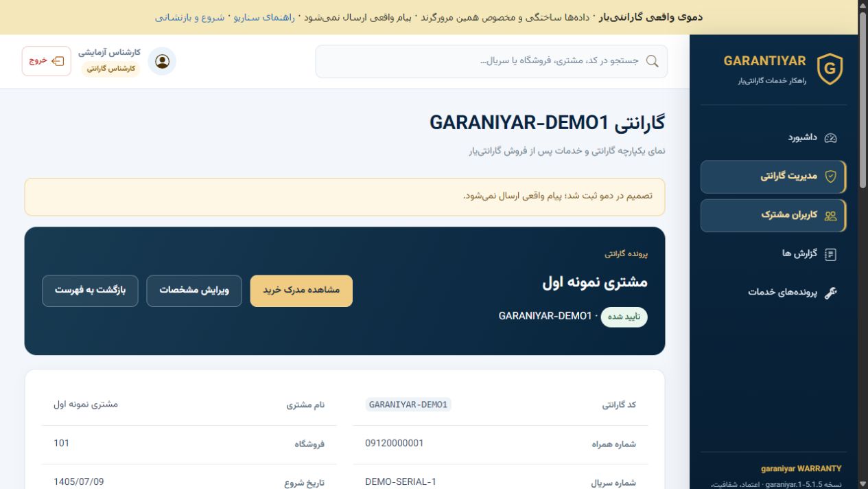The image size is (868, 489).
Task: Click the نام مشتری field label
Action: pos(305,405)
